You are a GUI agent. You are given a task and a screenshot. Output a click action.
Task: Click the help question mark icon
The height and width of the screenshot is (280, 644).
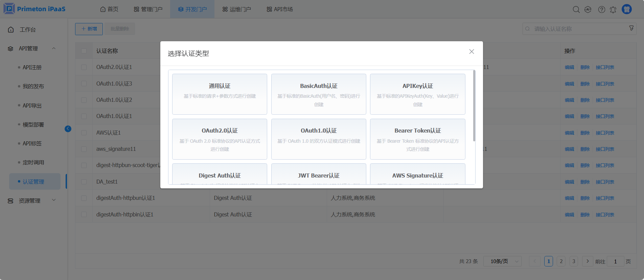(x=601, y=9)
